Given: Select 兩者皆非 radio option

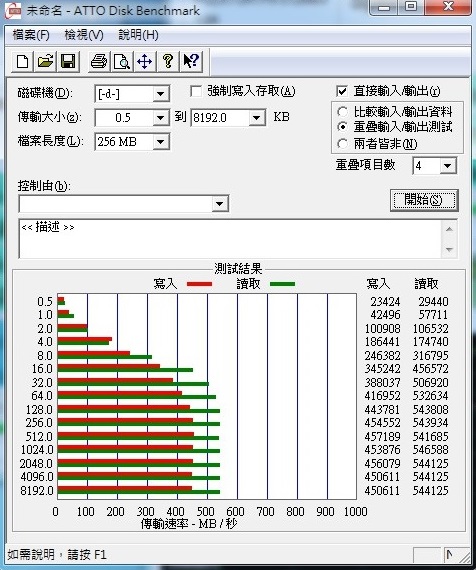Looking at the screenshot, I should pyautogui.click(x=342, y=144).
